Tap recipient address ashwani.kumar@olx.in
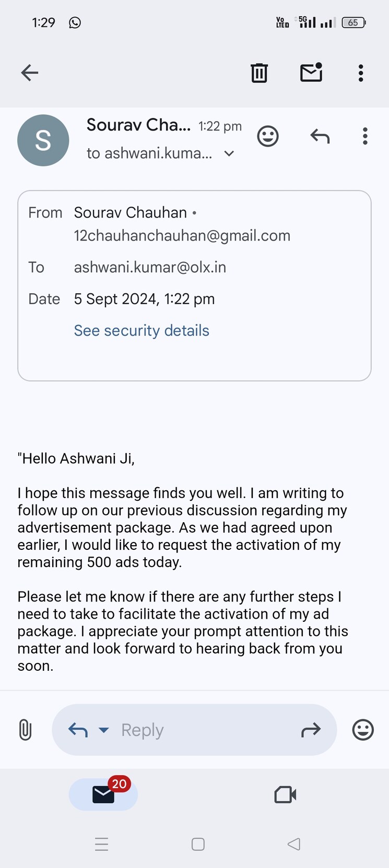 pos(150,267)
